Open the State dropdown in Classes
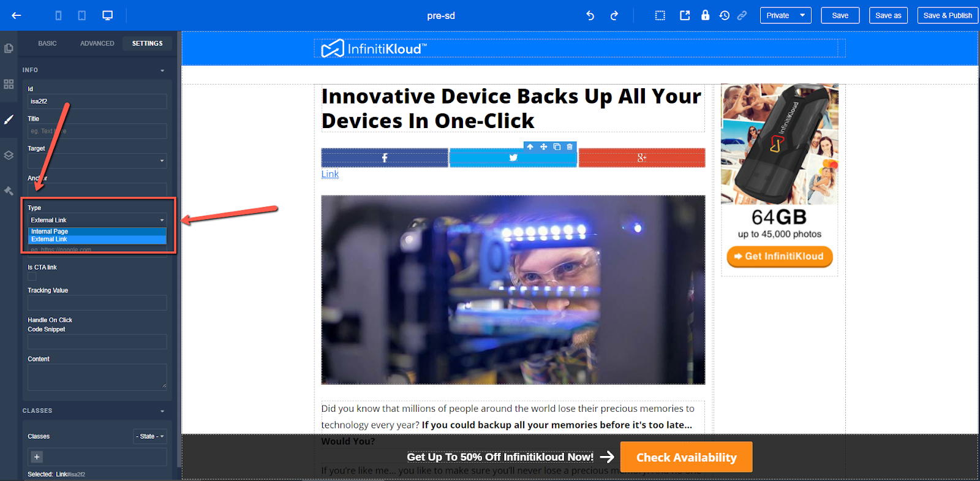 [150, 436]
